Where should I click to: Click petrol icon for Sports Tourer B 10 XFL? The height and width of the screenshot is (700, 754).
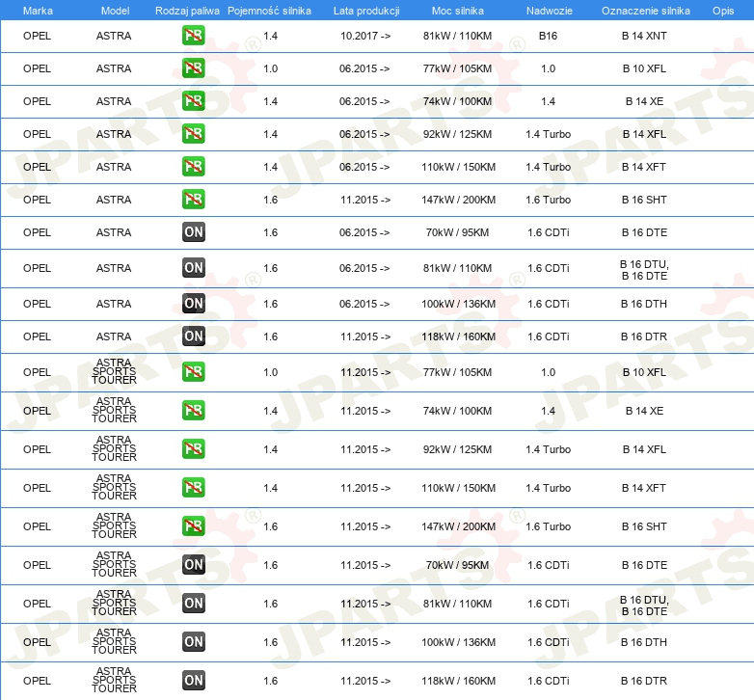pos(194,372)
